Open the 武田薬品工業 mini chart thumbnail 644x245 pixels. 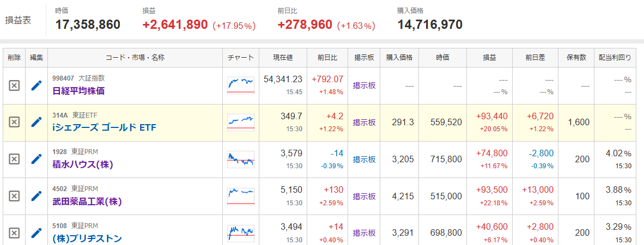click(x=241, y=196)
